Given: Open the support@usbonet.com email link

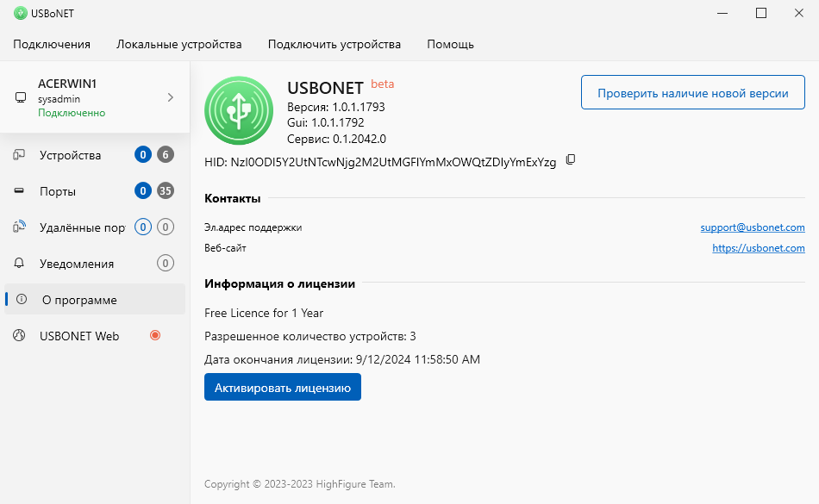Looking at the screenshot, I should click(x=753, y=227).
